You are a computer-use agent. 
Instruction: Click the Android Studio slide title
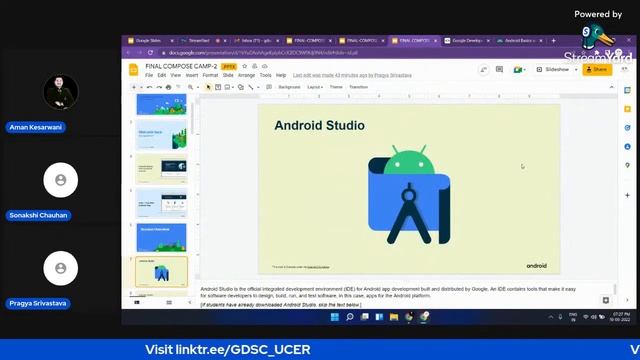point(319,125)
